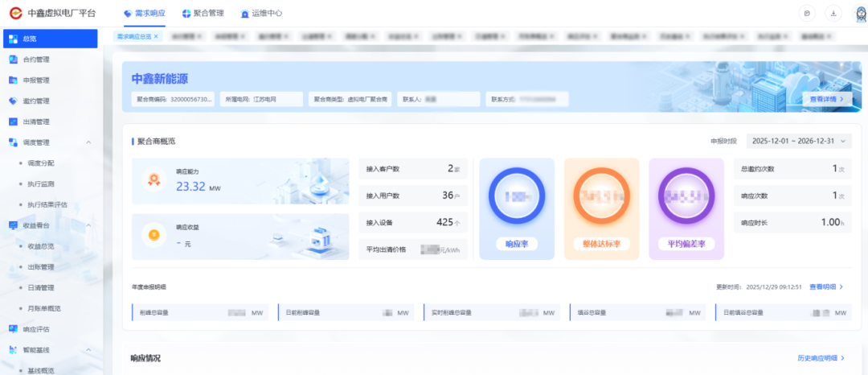Click the download icon in top bar
Image resolution: width=868 pixels, height=375 pixels.
click(833, 14)
